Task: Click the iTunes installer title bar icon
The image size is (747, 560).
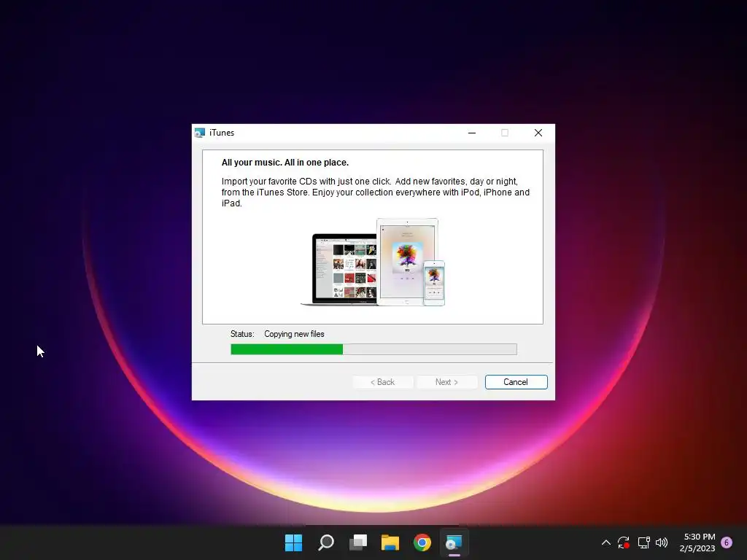Action: pyautogui.click(x=200, y=133)
